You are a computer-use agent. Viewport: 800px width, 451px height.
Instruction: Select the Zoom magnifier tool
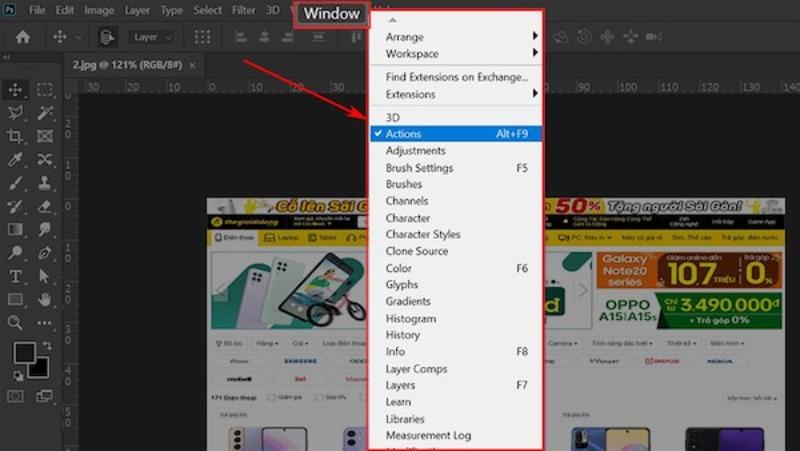click(x=16, y=322)
